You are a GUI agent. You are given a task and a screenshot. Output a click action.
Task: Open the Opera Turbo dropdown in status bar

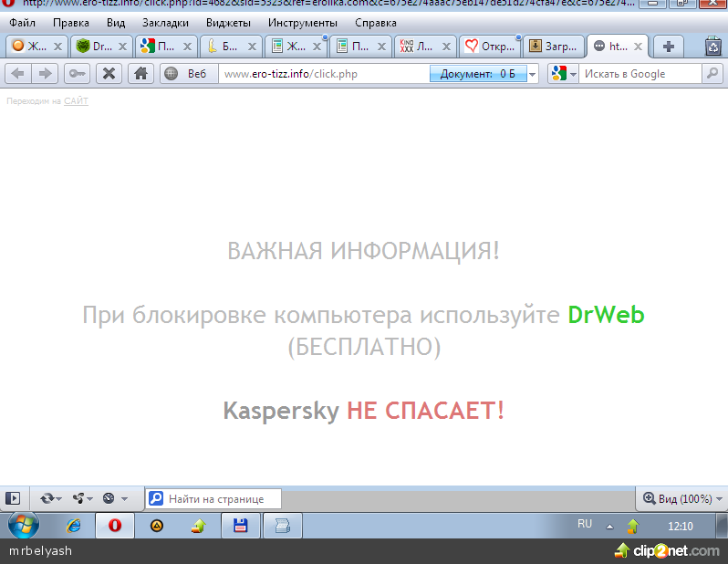115,498
